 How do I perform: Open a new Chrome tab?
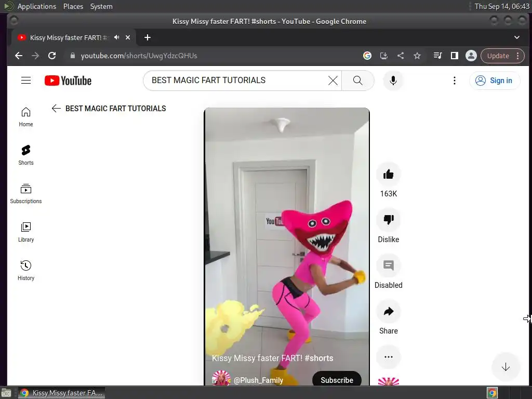pyautogui.click(x=147, y=37)
